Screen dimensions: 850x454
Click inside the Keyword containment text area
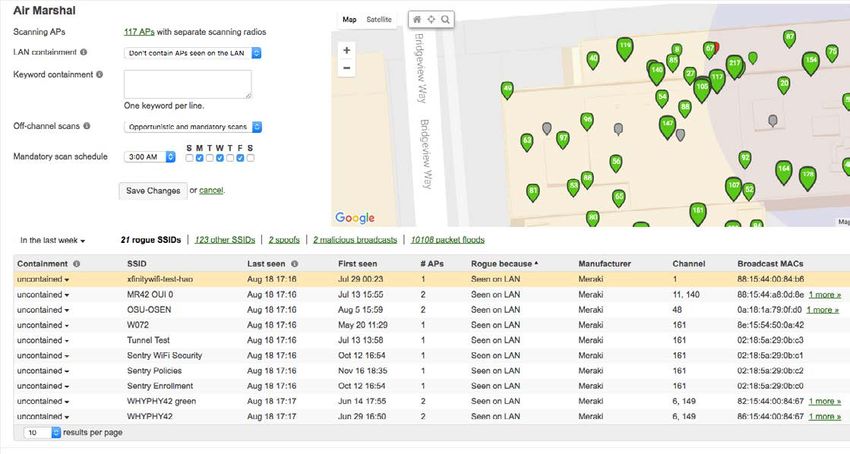188,85
